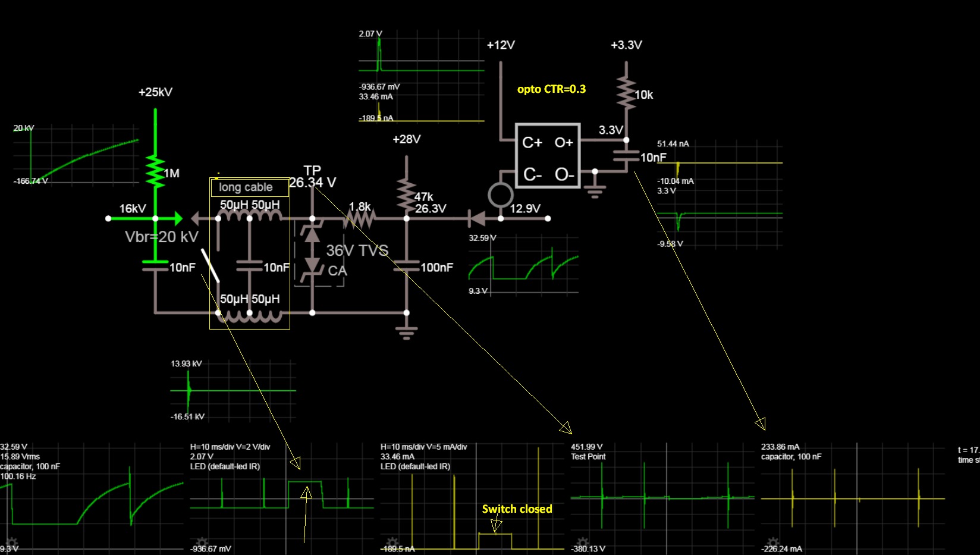Viewport: 980px width, 555px height.
Task: Click the 12.9V node voltage label
Action: 525,209
